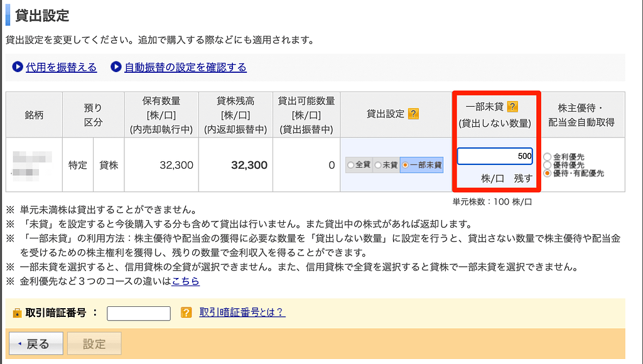The width and height of the screenshot is (643, 364).
Task: Click the question mark icon before 取引暗証番号とは？
Action: click(186, 313)
